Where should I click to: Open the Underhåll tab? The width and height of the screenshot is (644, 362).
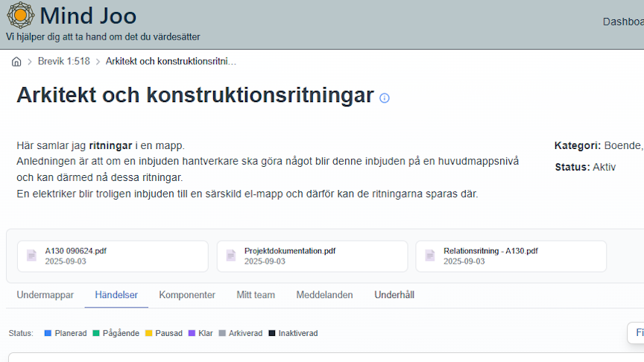click(x=394, y=295)
